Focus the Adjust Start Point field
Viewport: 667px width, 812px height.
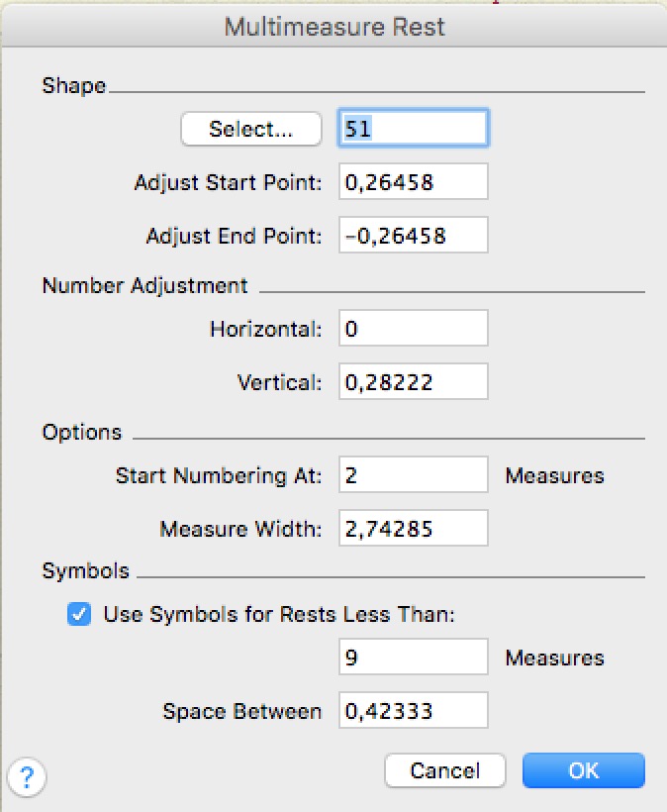413,182
